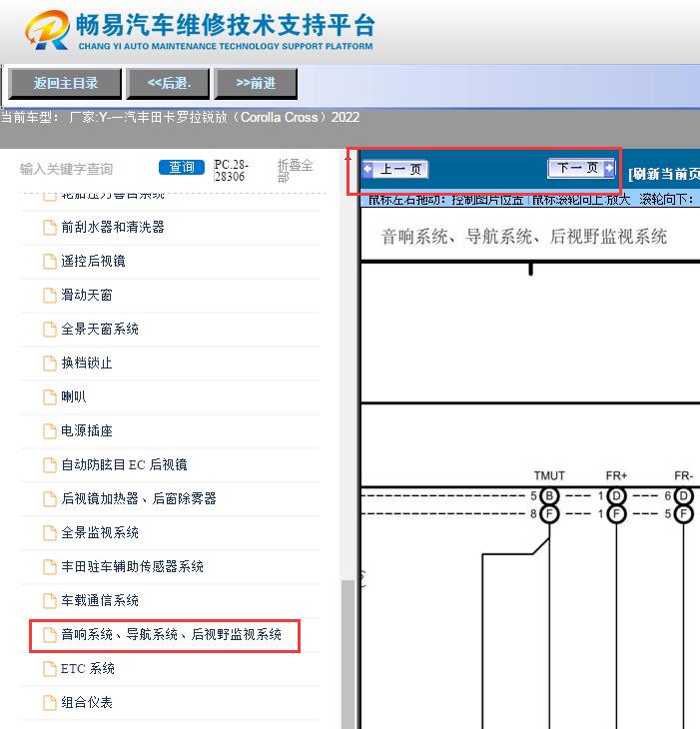Open the 换档锁止 entry
This screenshot has width=700, height=729.
pos(87,364)
